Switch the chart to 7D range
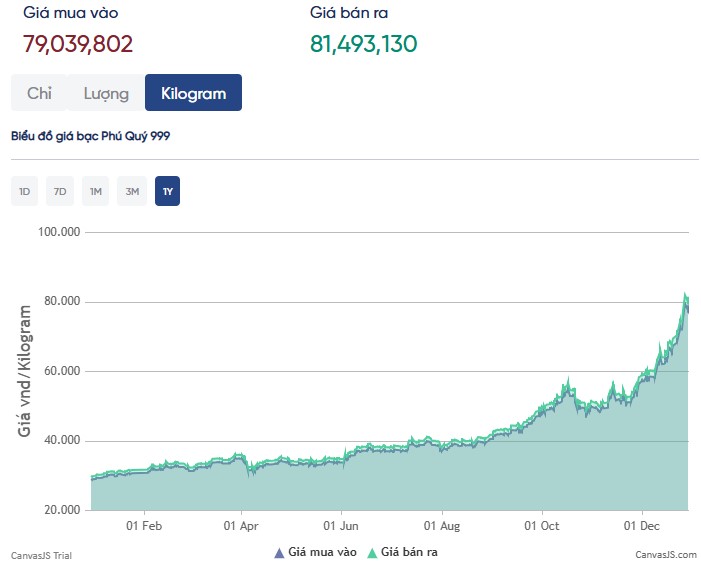This screenshot has width=701, height=566. (60, 190)
